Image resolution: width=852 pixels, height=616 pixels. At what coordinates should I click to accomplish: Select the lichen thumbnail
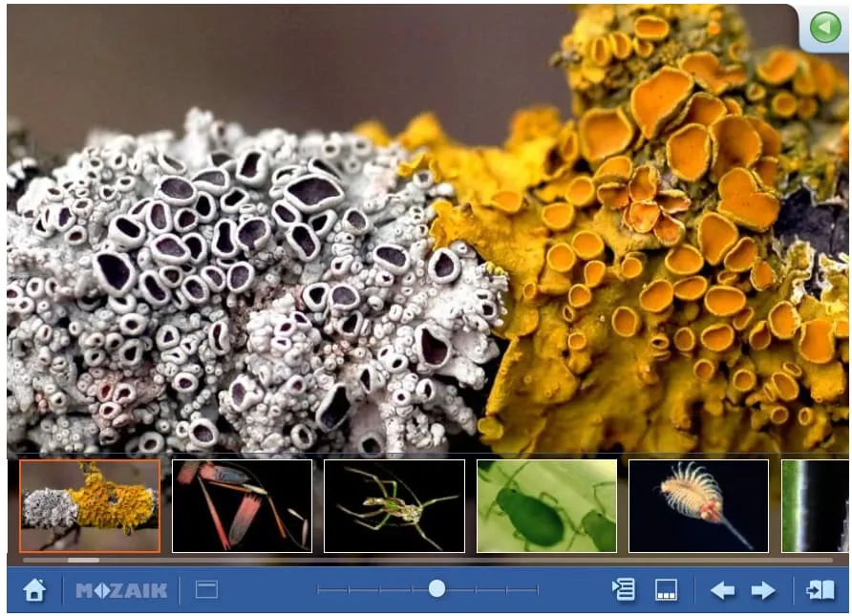point(90,506)
